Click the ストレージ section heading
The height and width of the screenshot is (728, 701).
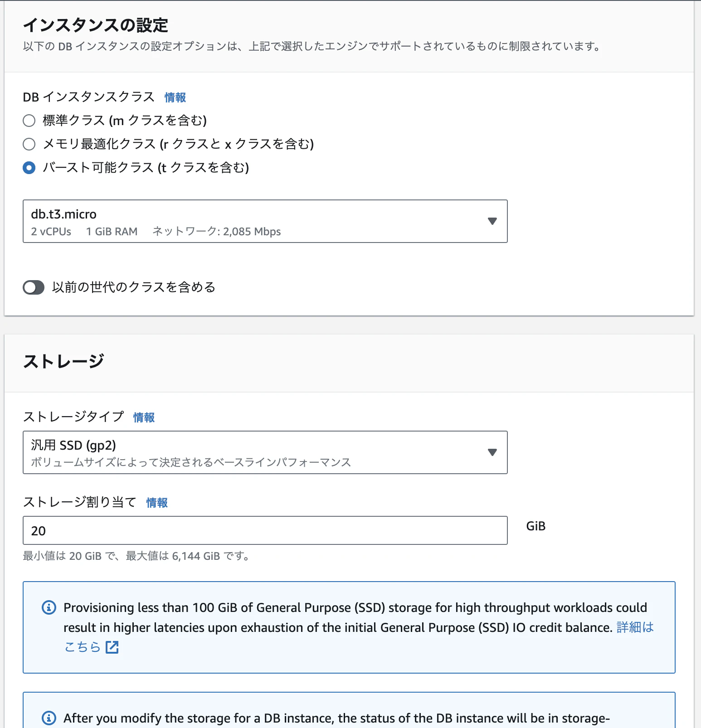click(64, 361)
